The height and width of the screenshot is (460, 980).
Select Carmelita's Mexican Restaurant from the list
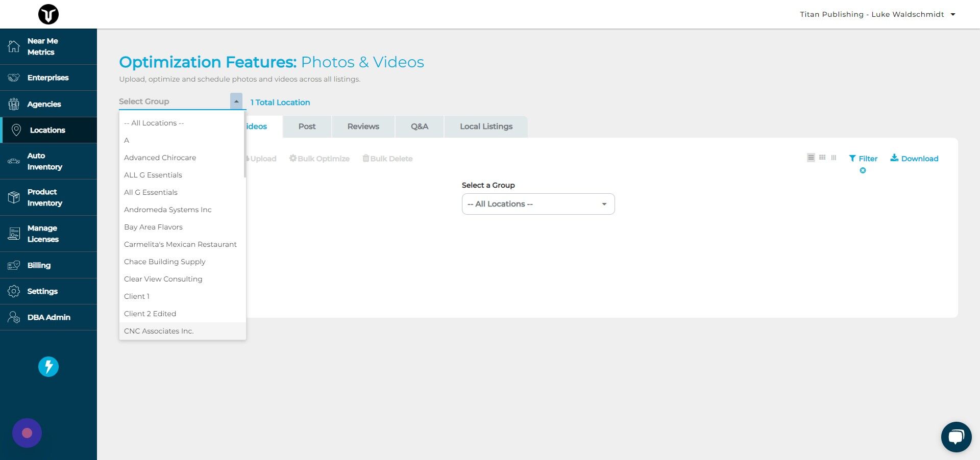click(x=180, y=244)
